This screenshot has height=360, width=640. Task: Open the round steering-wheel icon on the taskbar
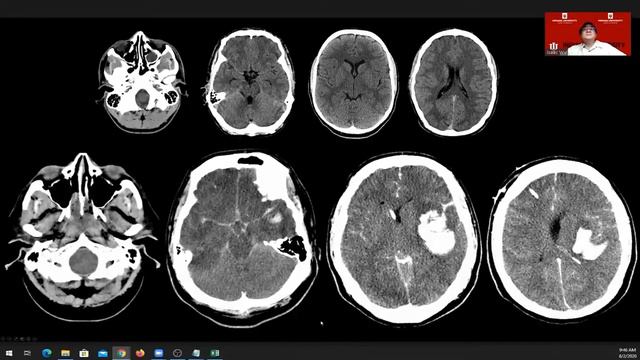[x=177, y=353]
